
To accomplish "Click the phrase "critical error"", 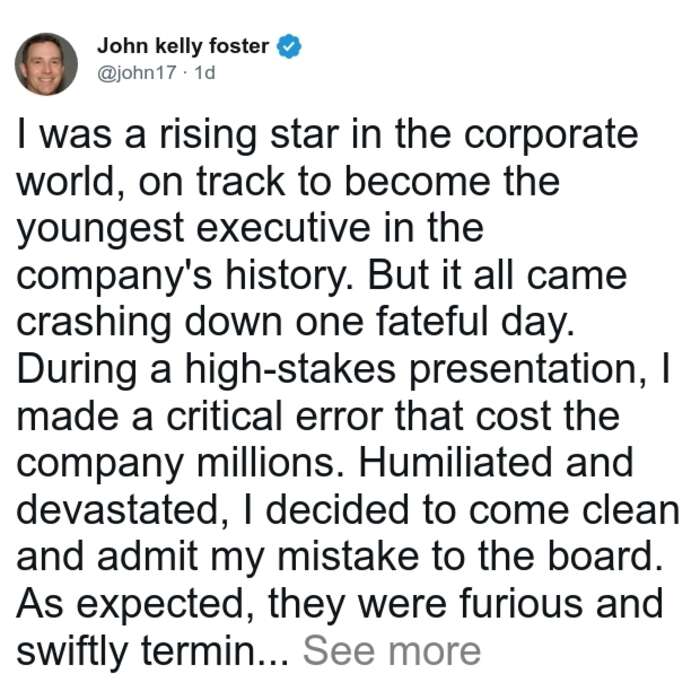I will tap(275, 416).
